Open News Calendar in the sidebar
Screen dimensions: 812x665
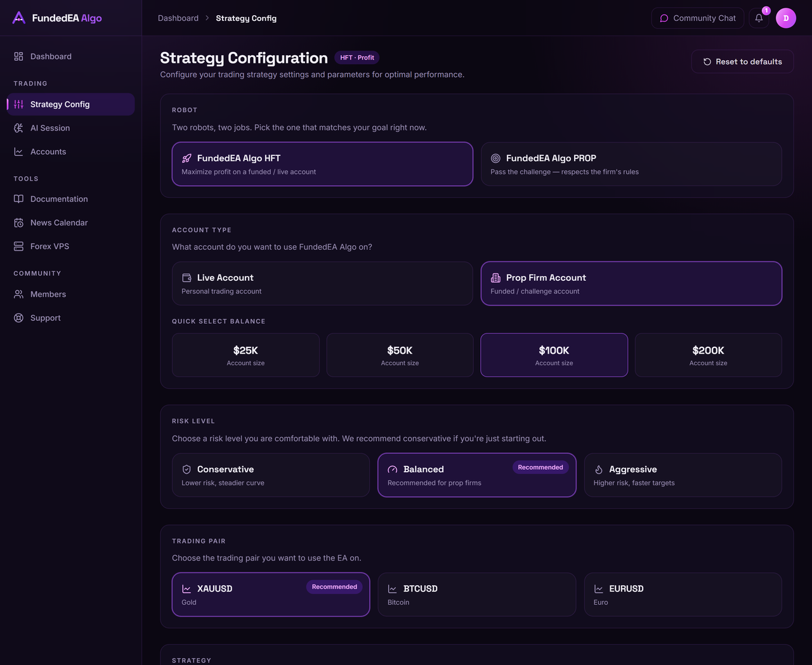[71, 223]
